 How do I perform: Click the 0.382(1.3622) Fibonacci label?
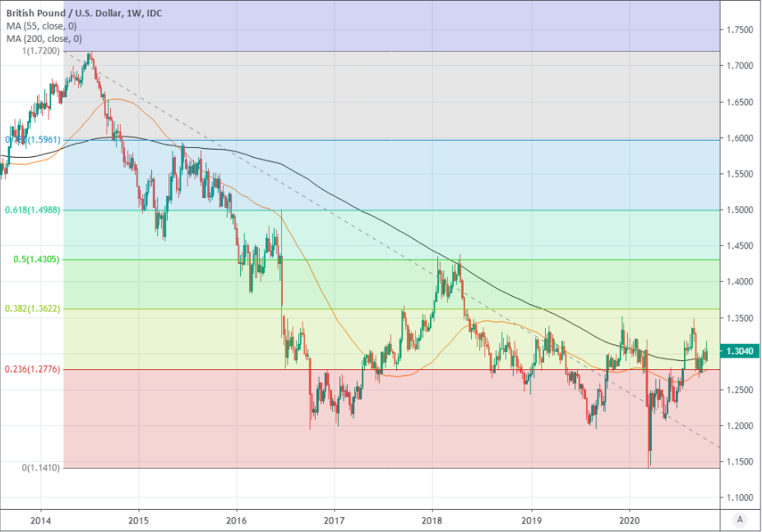pos(33,309)
